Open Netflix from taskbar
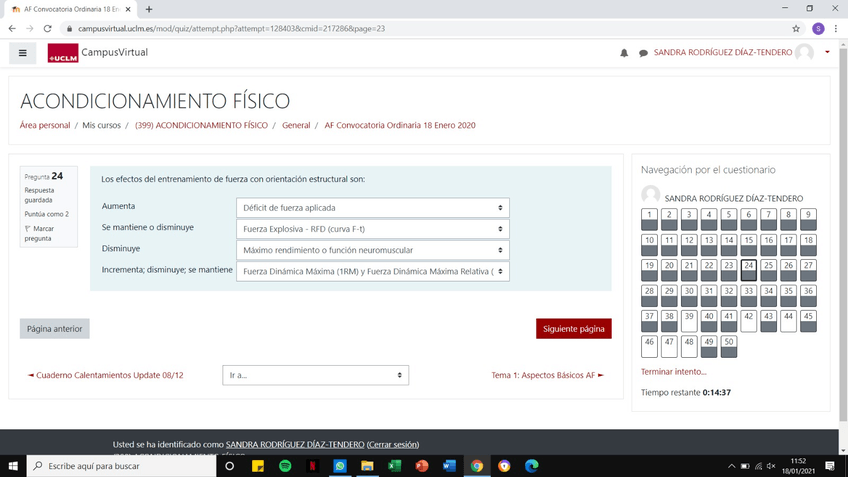The height and width of the screenshot is (477, 848). point(312,466)
